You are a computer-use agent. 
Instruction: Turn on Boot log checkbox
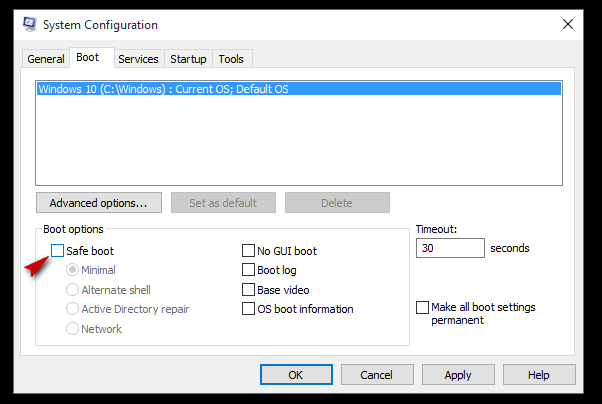click(x=248, y=270)
